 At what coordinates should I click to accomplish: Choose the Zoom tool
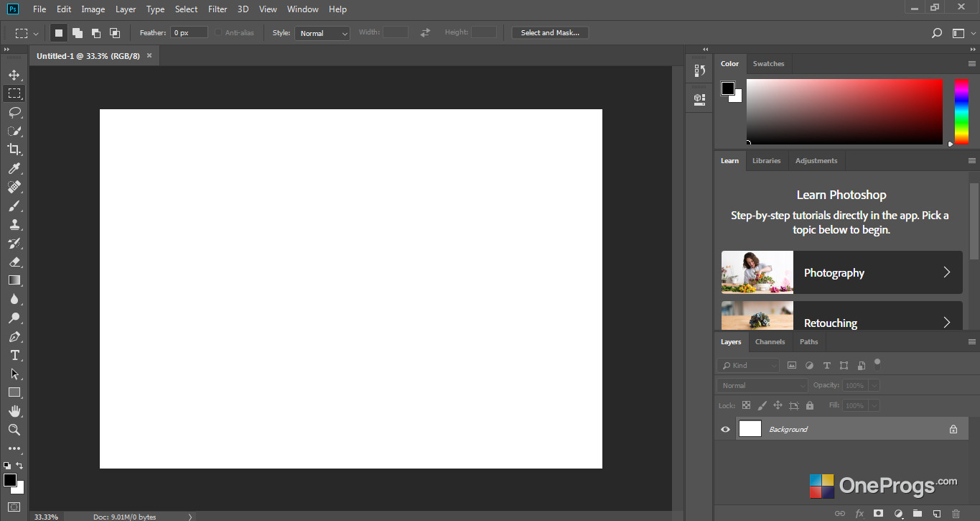point(14,430)
